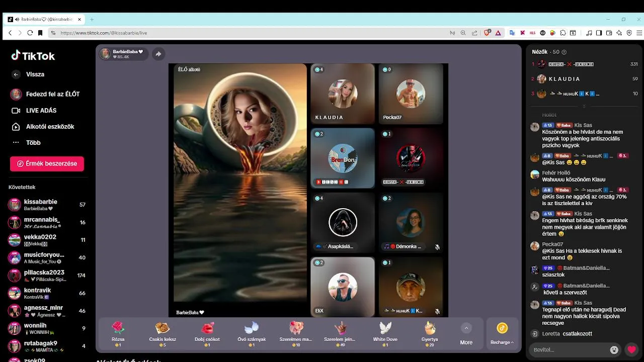Open kontravik in followed list
644x362 pixels.
(47, 293)
